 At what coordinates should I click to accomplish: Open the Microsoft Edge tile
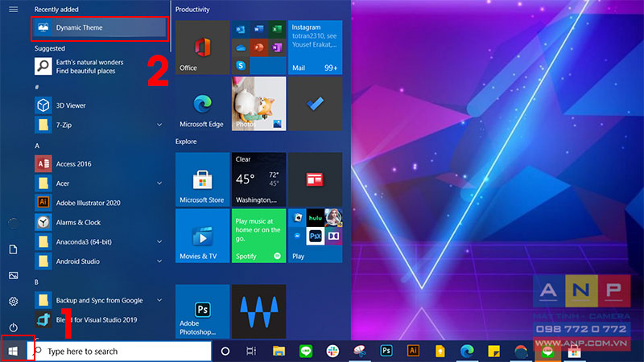203,104
